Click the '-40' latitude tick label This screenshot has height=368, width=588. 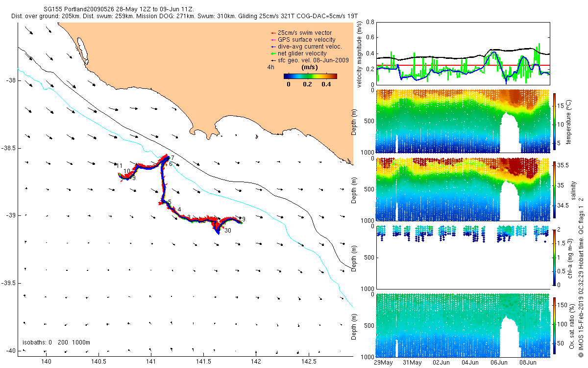[x=10, y=350]
